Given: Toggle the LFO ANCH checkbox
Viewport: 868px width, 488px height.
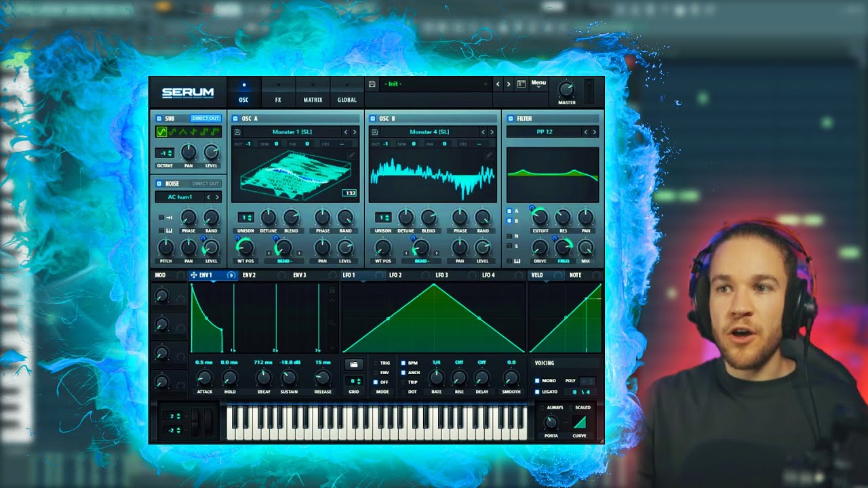Looking at the screenshot, I should 403,373.
